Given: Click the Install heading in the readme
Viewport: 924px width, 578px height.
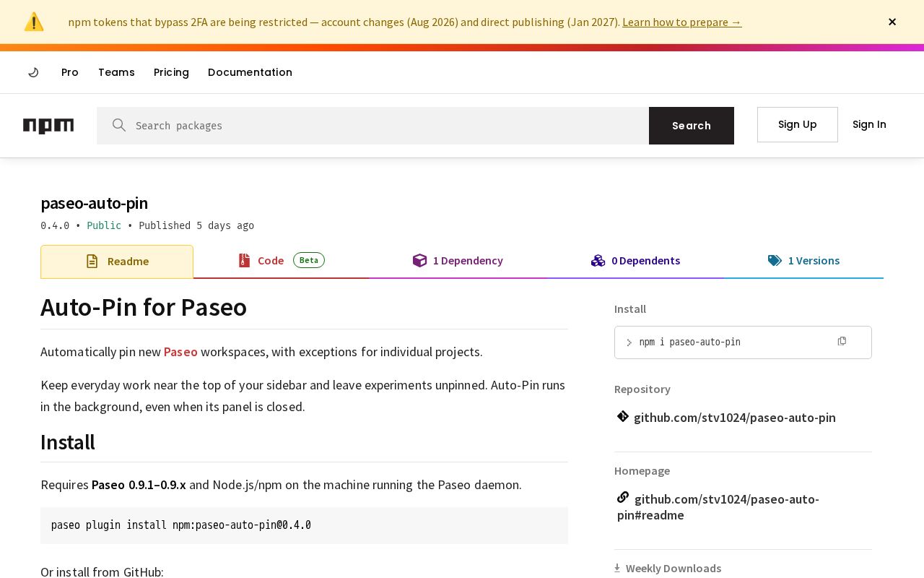Looking at the screenshot, I should (68, 442).
